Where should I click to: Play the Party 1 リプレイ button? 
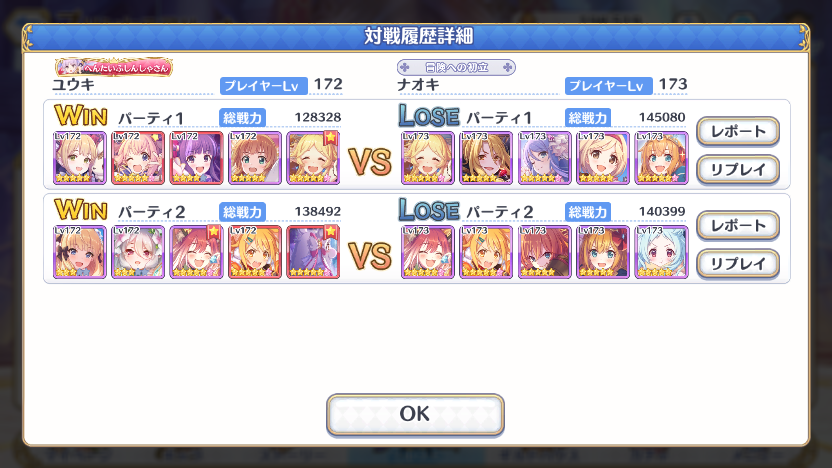point(738,170)
